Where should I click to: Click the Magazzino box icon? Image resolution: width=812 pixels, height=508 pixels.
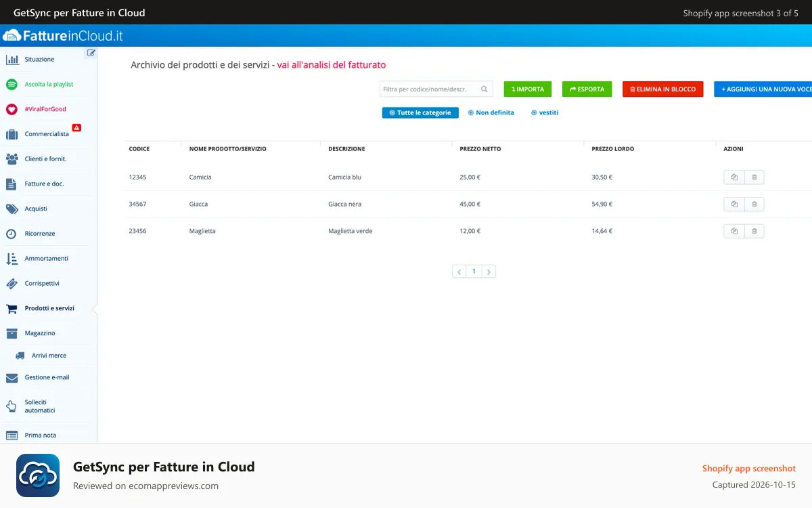click(x=12, y=333)
